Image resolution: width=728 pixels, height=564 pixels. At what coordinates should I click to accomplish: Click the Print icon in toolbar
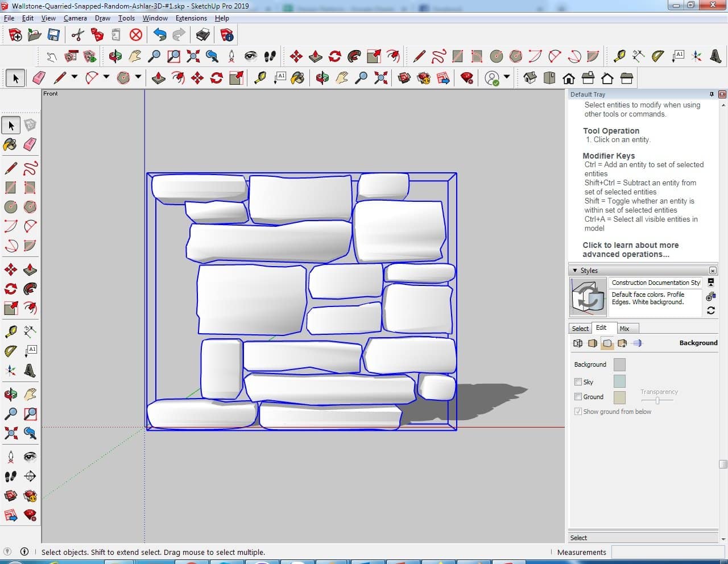tap(203, 35)
